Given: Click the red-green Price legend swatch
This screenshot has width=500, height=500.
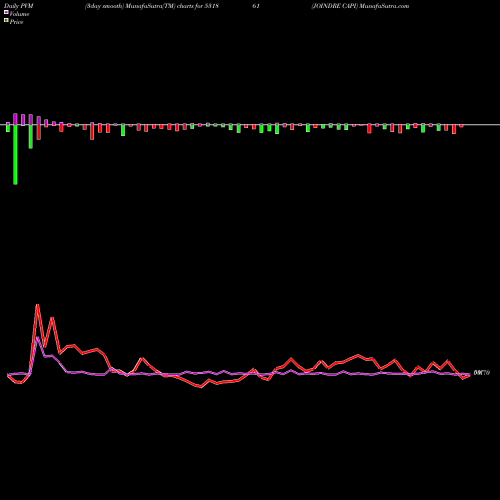Looking at the screenshot, I should 6,21.
